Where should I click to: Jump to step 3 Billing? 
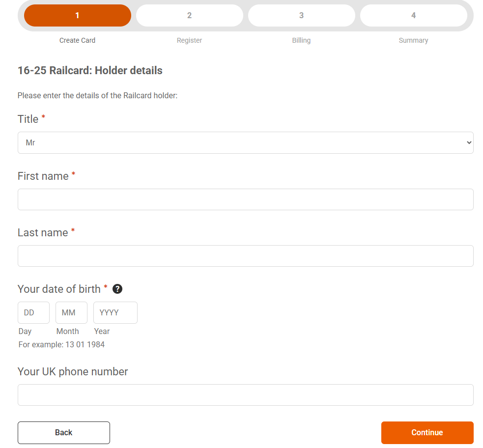point(301,16)
